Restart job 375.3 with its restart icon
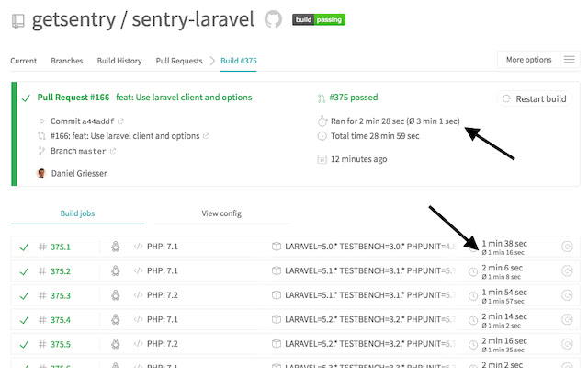 pyautogui.click(x=567, y=295)
